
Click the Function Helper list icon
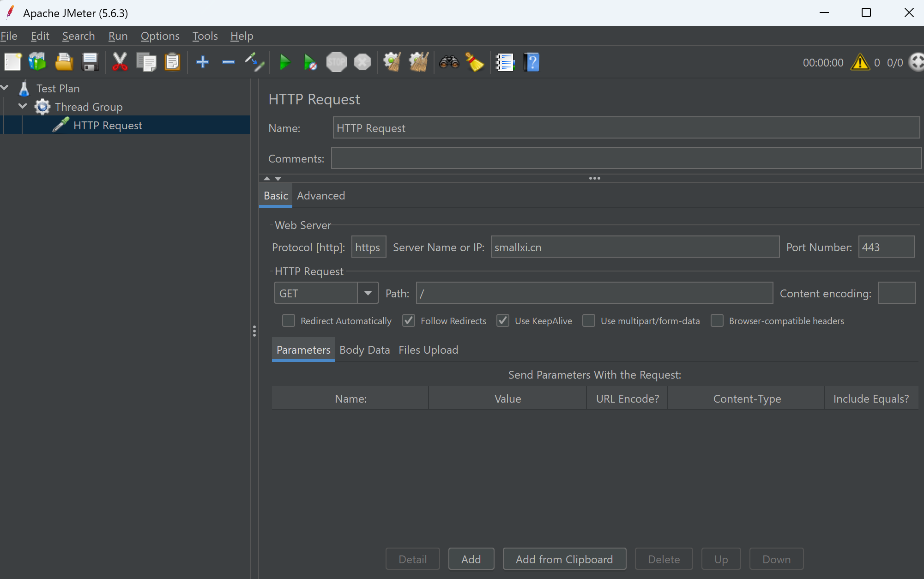point(505,62)
